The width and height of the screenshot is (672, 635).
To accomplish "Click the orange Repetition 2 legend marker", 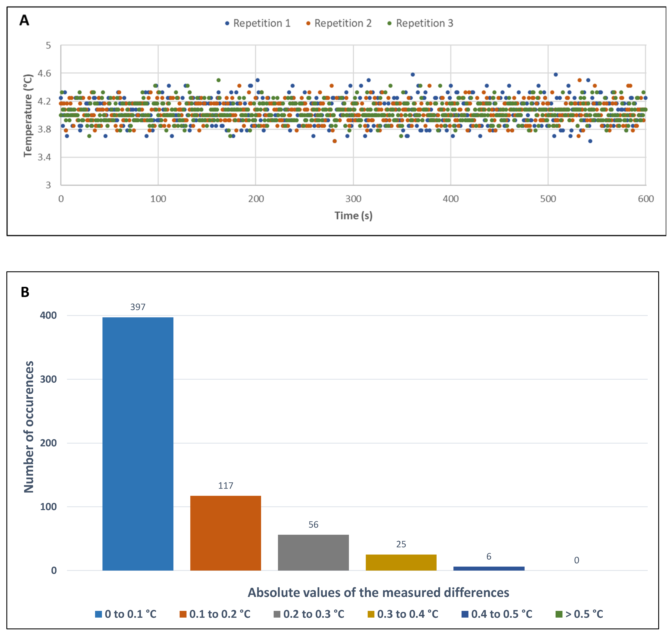I will pyautogui.click(x=308, y=23).
